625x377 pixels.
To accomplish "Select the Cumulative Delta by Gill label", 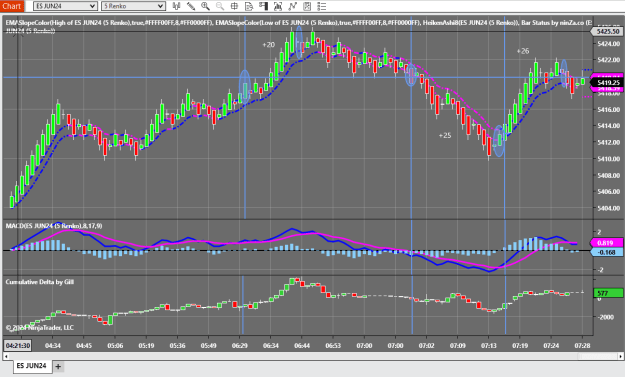I will click(x=39, y=282).
